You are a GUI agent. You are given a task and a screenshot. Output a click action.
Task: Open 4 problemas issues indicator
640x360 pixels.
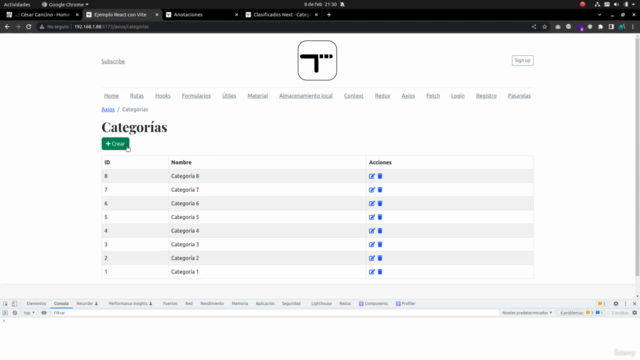click(581, 313)
